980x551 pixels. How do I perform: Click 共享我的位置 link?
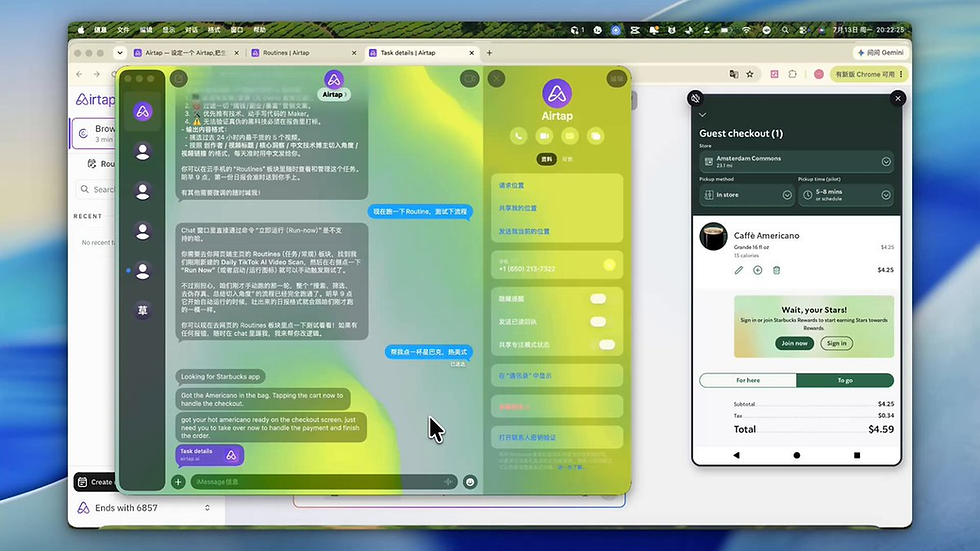pos(518,208)
